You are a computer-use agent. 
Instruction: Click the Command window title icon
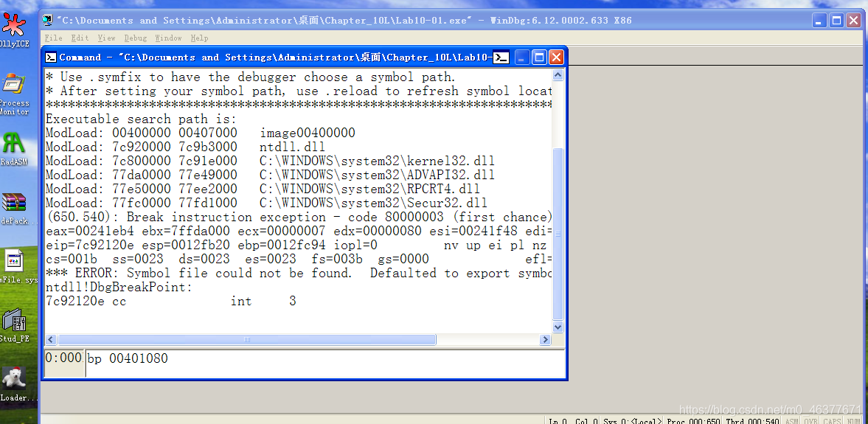[50, 57]
